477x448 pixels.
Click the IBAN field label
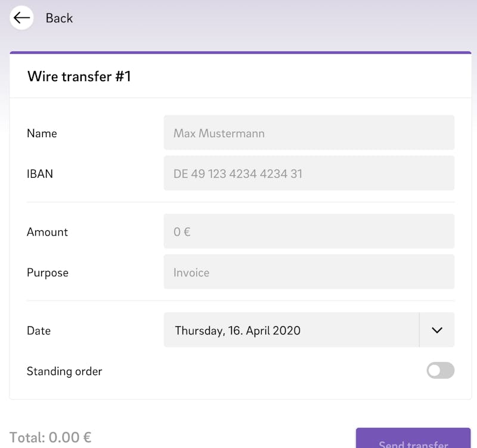coord(40,174)
